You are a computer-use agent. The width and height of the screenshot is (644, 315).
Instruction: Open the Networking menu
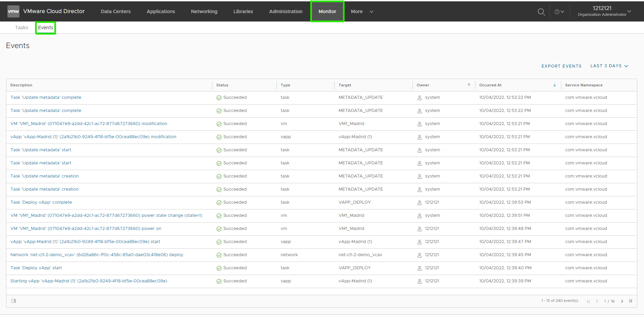click(x=204, y=11)
